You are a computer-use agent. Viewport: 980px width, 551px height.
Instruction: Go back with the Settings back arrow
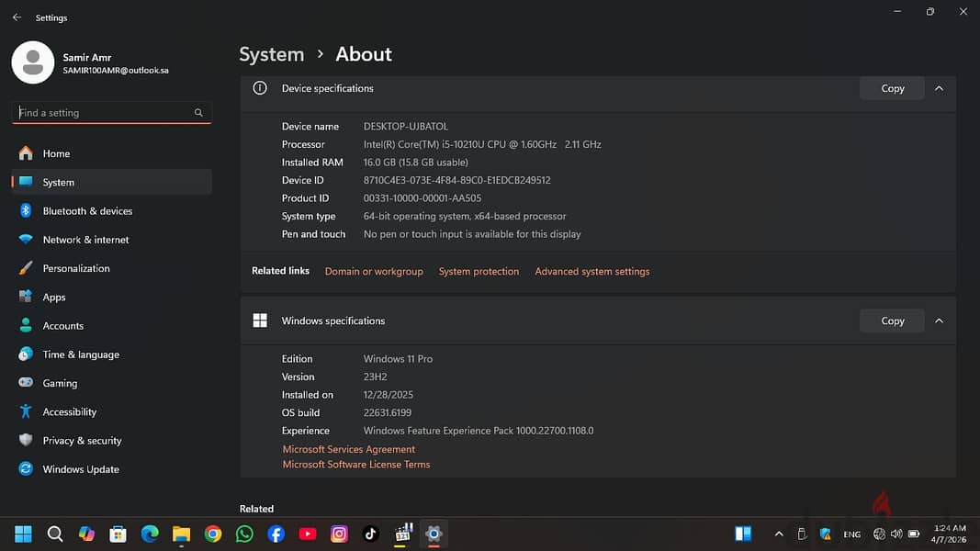click(x=17, y=17)
